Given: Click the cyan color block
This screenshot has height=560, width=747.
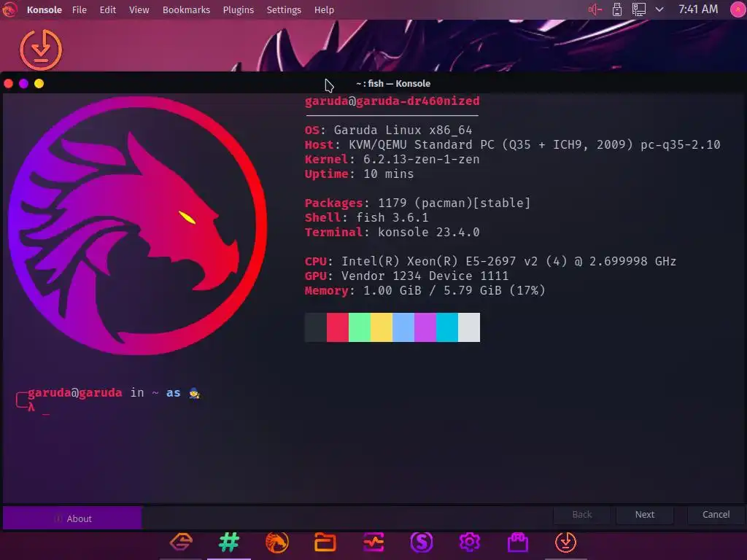Looking at the screenshot, I should (447, 327).
